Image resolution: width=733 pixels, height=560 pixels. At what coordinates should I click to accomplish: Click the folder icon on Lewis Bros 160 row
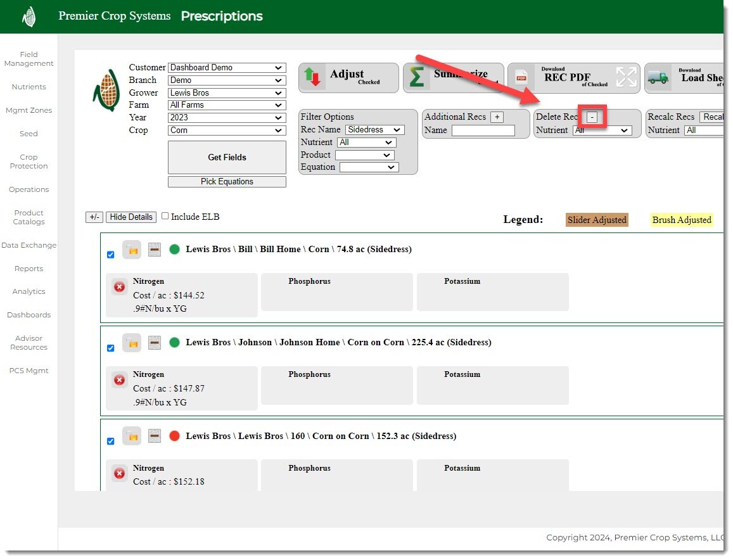(132, 436)
